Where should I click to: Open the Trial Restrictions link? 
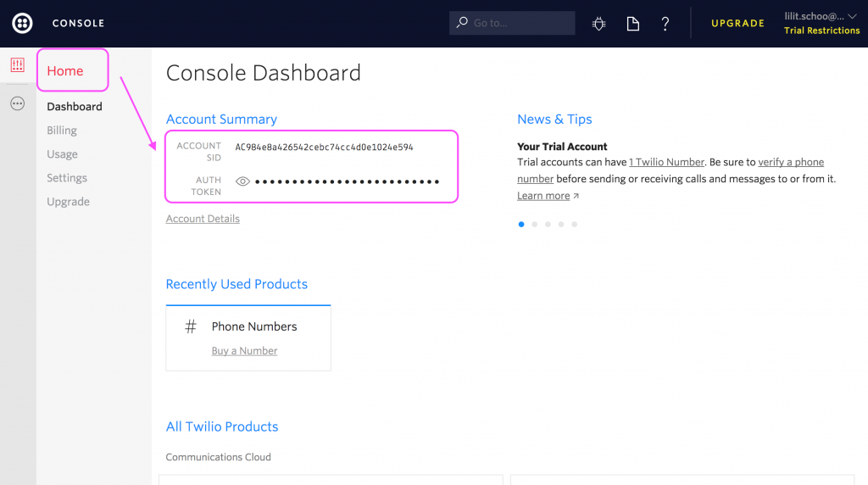pos(821,31)
